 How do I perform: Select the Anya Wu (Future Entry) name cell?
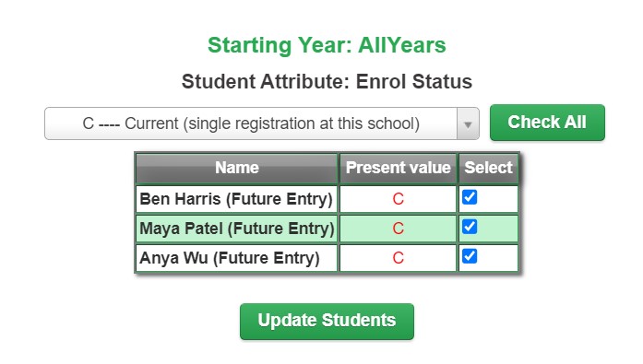click(236, 258)
